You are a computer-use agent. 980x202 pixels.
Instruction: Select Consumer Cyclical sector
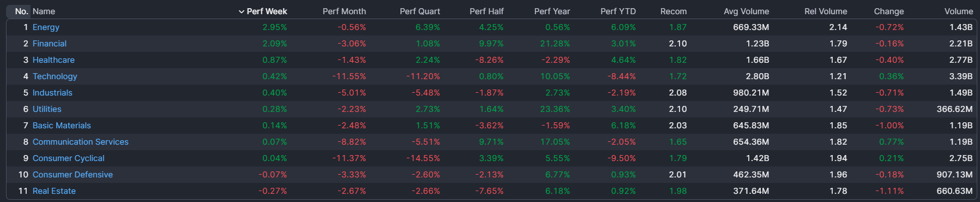click(x=69, y=158)
